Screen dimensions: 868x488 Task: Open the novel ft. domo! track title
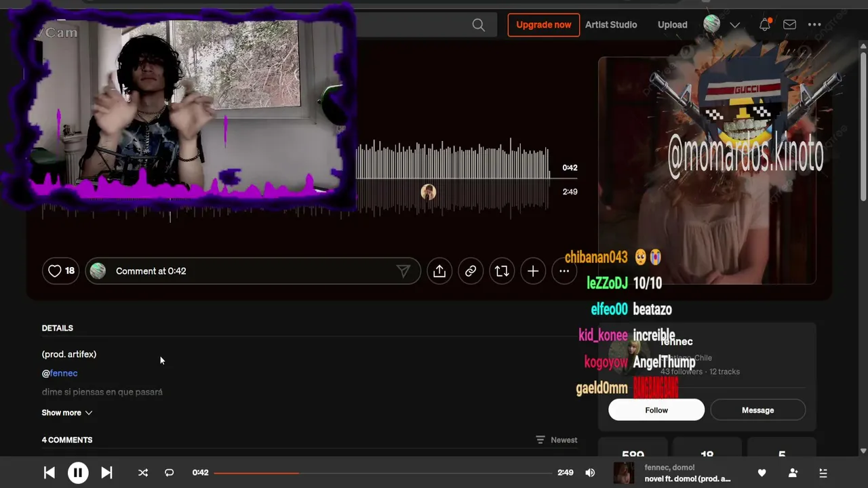pos(688,479)
